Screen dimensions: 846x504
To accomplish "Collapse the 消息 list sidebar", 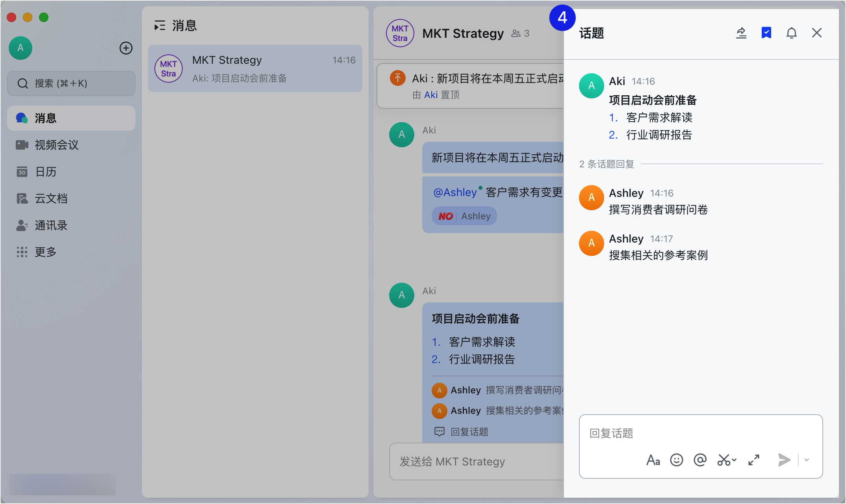I will click(x=160, y=26).
